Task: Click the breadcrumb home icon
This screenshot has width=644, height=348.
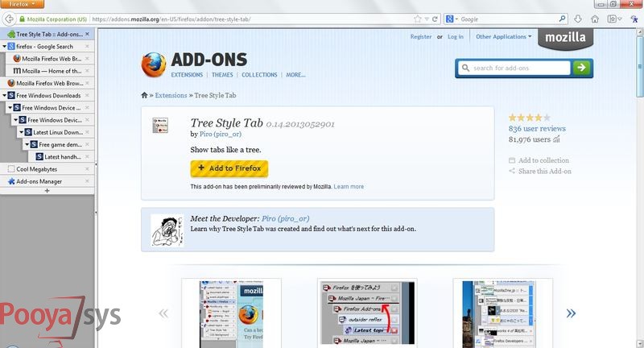Action: pos(144,95)
